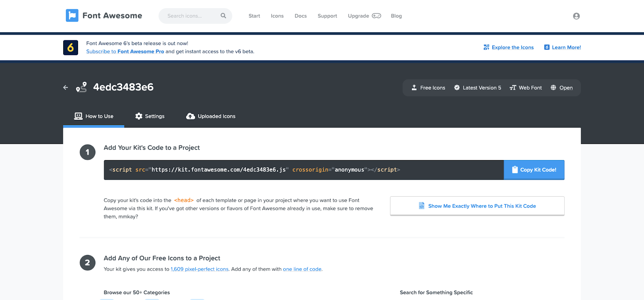The image size is (644, 300).
Task: Click the search magnifier icon
Action: click(223, 16)
